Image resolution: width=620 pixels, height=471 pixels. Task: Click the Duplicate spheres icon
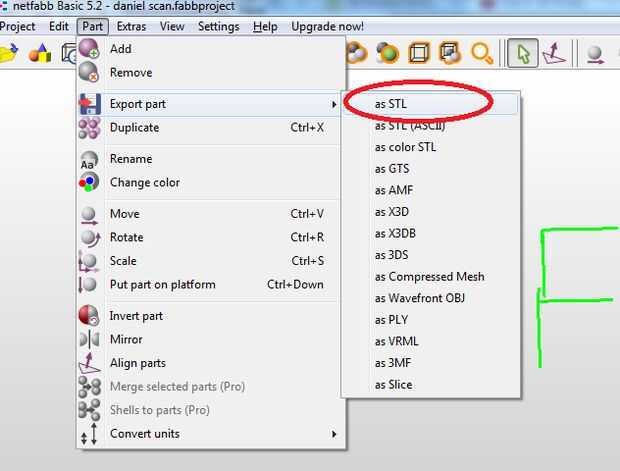point(89,128)
